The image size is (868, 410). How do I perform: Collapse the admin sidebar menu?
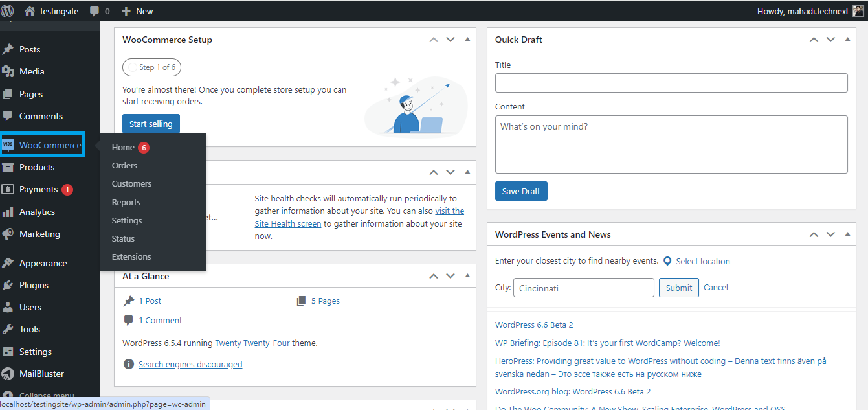coord(39,395)
